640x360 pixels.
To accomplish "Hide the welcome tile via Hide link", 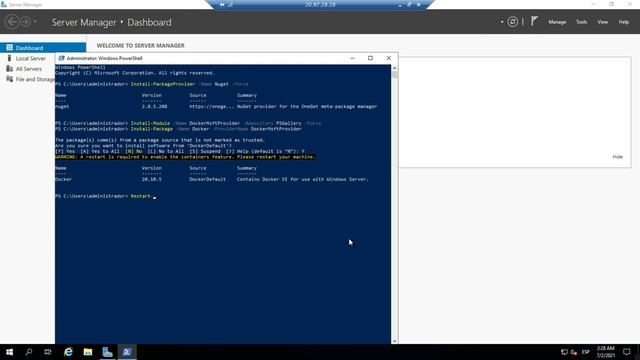I will pos(618,157).
